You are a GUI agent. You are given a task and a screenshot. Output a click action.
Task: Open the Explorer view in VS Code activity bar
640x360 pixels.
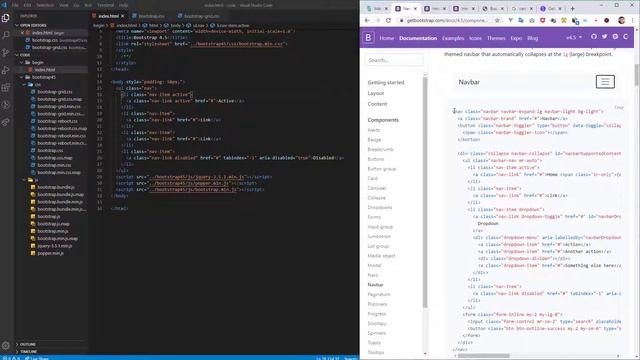click(6, 18)
